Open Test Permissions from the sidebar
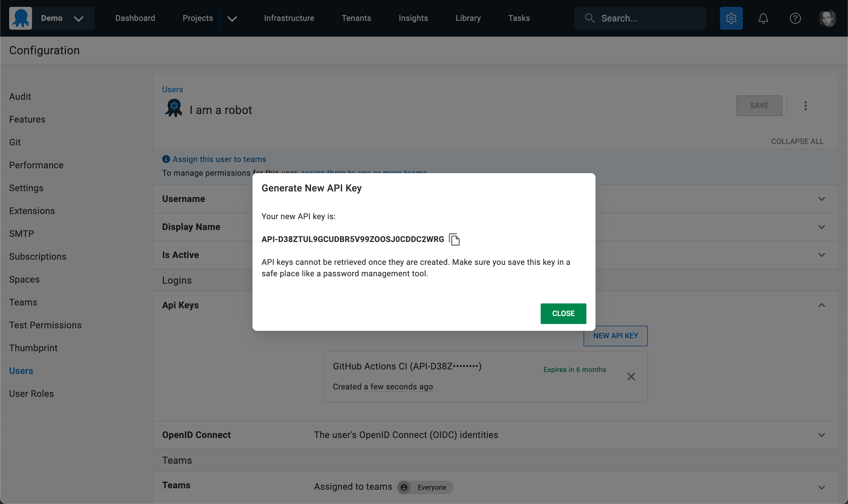 45,325
